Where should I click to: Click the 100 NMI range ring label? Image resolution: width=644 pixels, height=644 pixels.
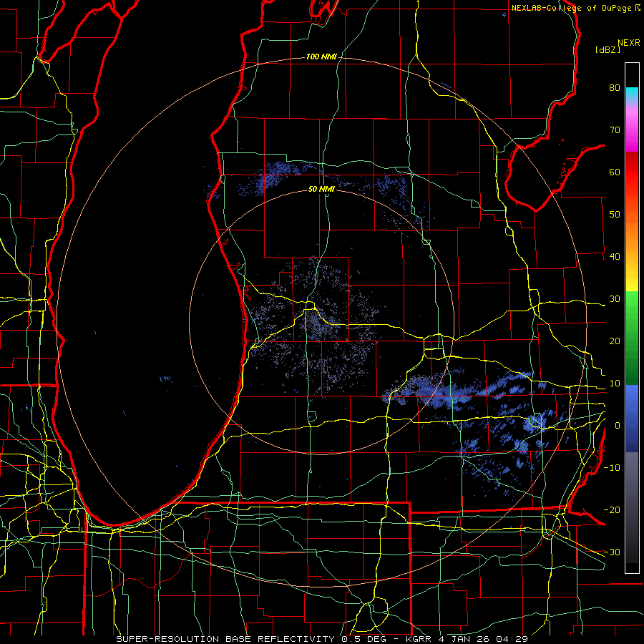coord(321,57)
